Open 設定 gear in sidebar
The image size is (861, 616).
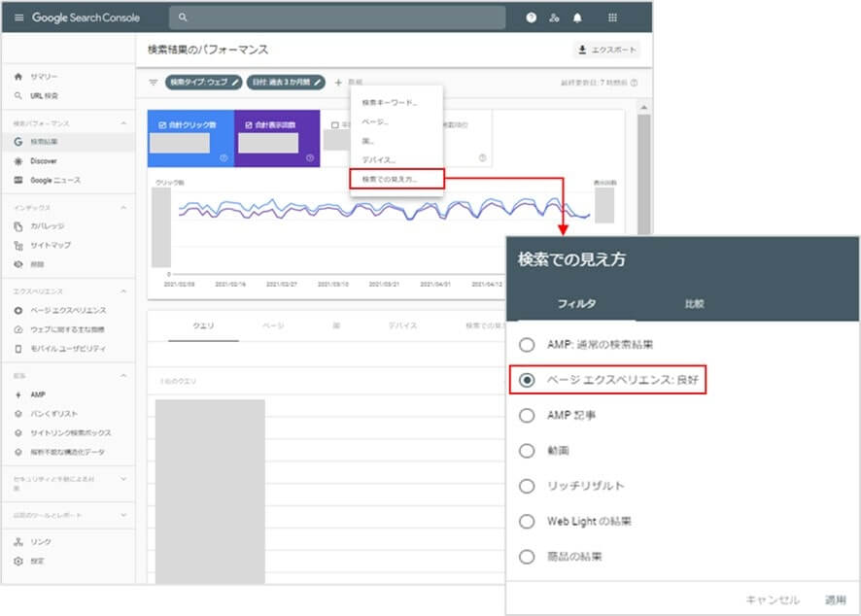tap(18, 562)
